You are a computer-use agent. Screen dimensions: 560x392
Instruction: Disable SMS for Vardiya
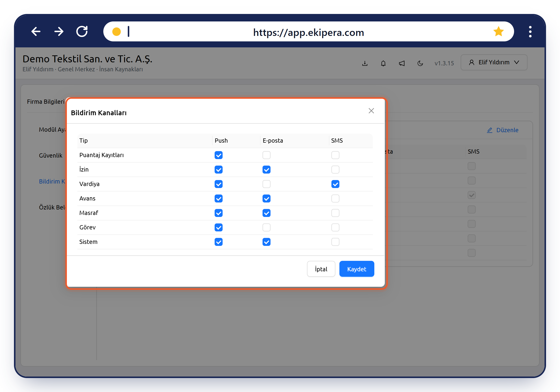tap(335, 184)
